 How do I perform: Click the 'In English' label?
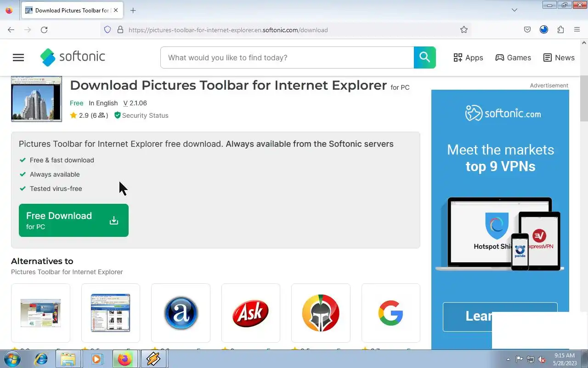[103, 103]
